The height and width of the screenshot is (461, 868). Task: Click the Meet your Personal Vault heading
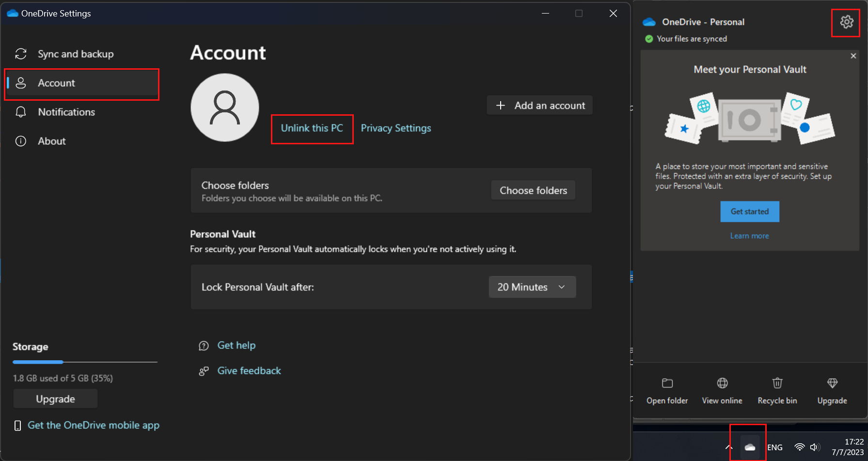[x=750, y=69]
